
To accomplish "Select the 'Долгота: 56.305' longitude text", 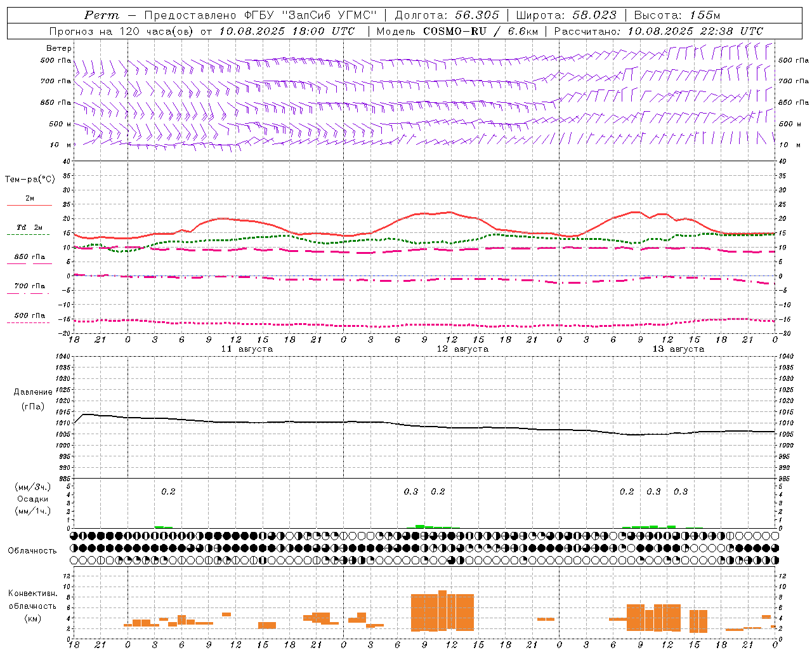I will [x=447, y=15].
